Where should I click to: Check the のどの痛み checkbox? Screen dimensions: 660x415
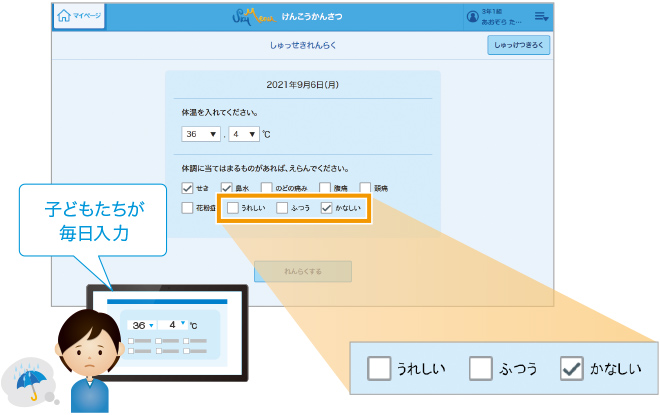click(x=266, y=188)
